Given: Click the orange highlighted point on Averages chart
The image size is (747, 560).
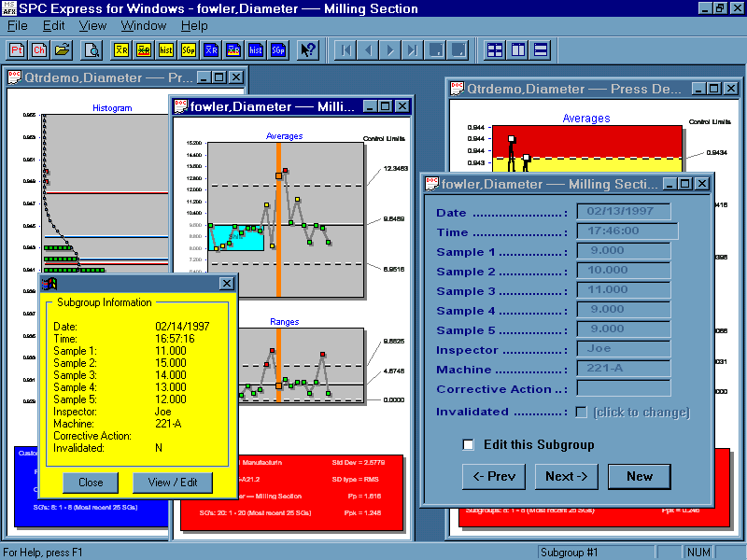Looking at the screenshot, I should click(278, 176).
